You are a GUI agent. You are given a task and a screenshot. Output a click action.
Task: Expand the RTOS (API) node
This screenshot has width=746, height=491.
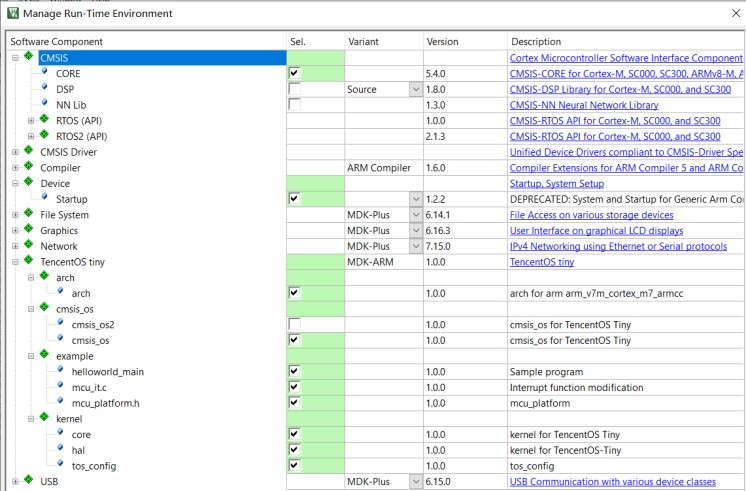(31, 121)
